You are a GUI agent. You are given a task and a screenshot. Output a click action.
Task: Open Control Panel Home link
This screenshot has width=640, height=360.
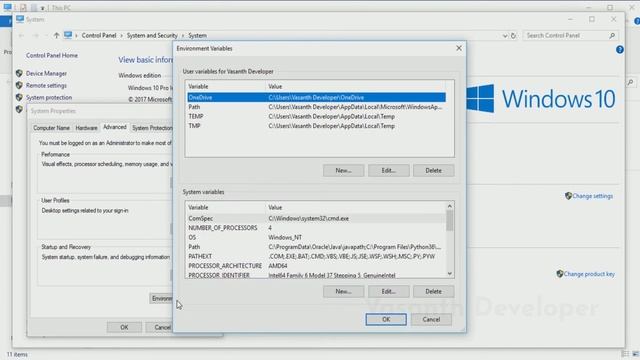(x=52, y=56)
